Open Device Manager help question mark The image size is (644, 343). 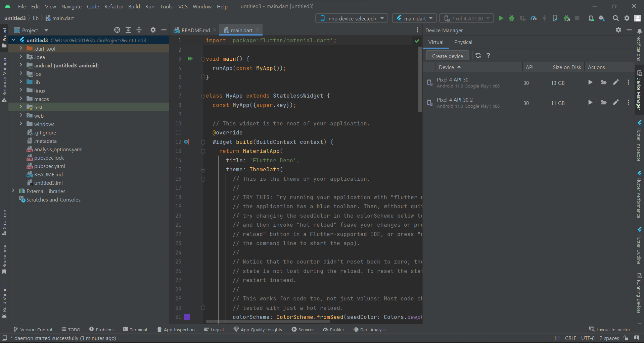[x=488, y=56]
